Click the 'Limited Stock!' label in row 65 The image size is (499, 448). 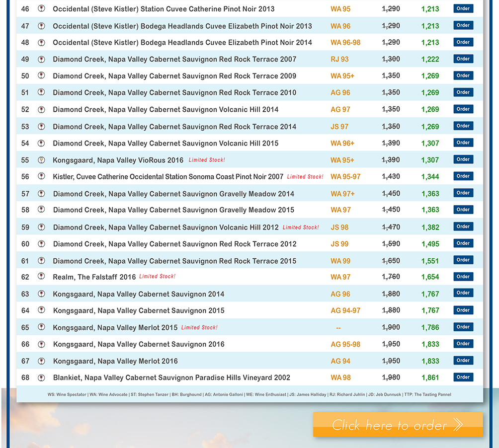(x=199, y=327)
